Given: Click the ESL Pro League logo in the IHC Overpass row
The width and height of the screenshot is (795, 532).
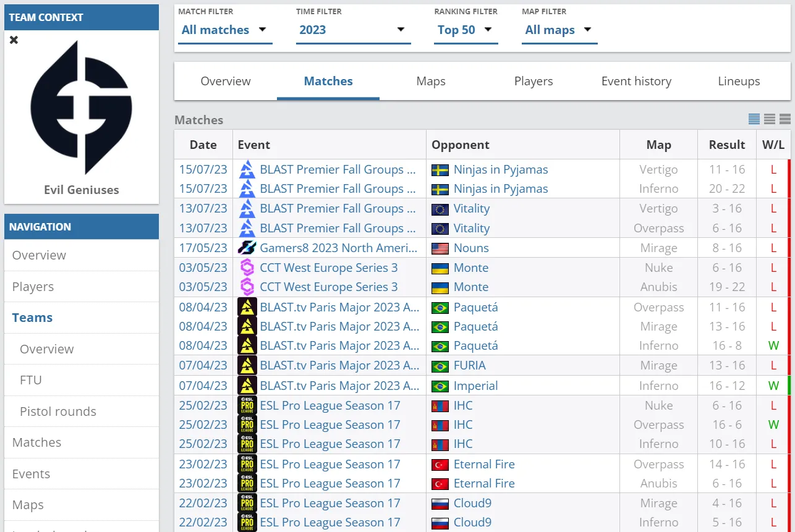Looking at the screenshot, I should (247, 425).
